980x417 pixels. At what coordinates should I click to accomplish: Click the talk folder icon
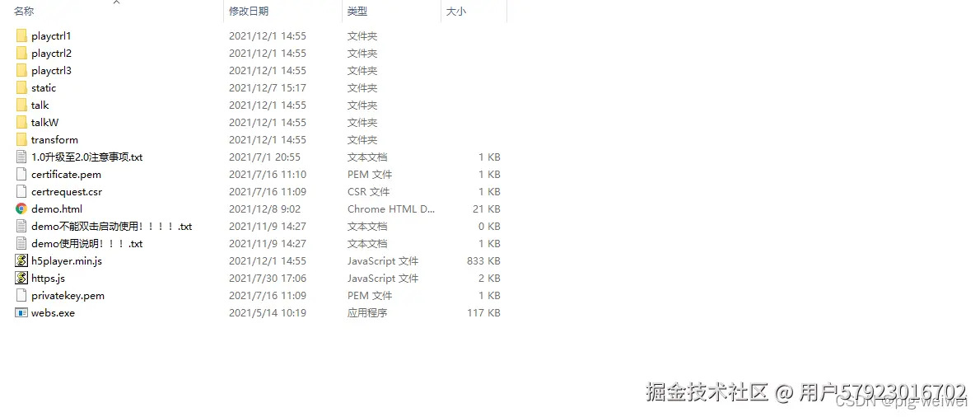[21, 105]
